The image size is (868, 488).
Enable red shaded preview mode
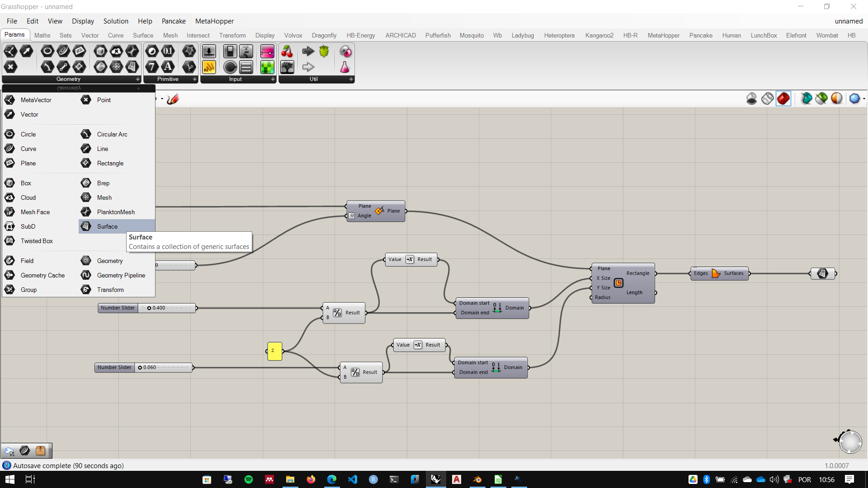coord(783,99)
